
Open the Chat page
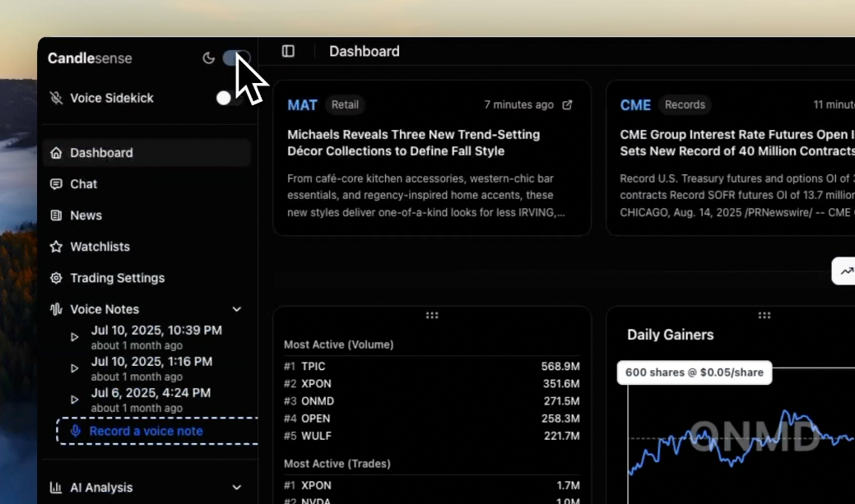click(83, 184)
